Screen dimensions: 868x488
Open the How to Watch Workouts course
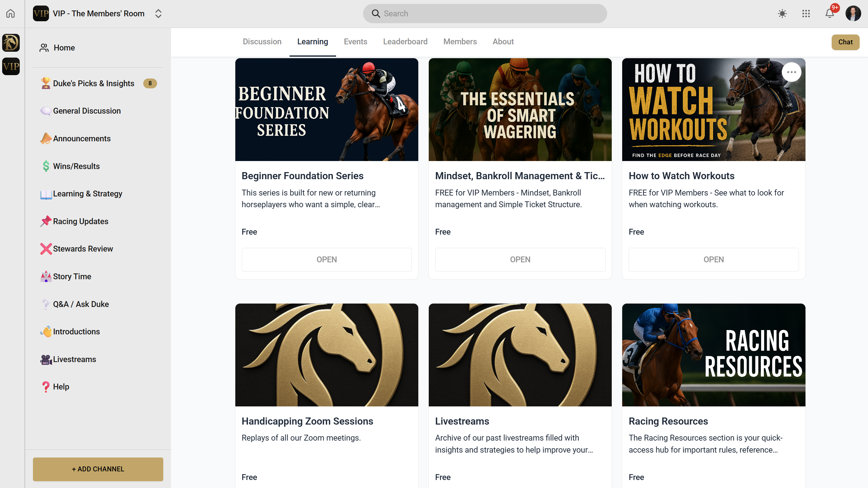714,260
